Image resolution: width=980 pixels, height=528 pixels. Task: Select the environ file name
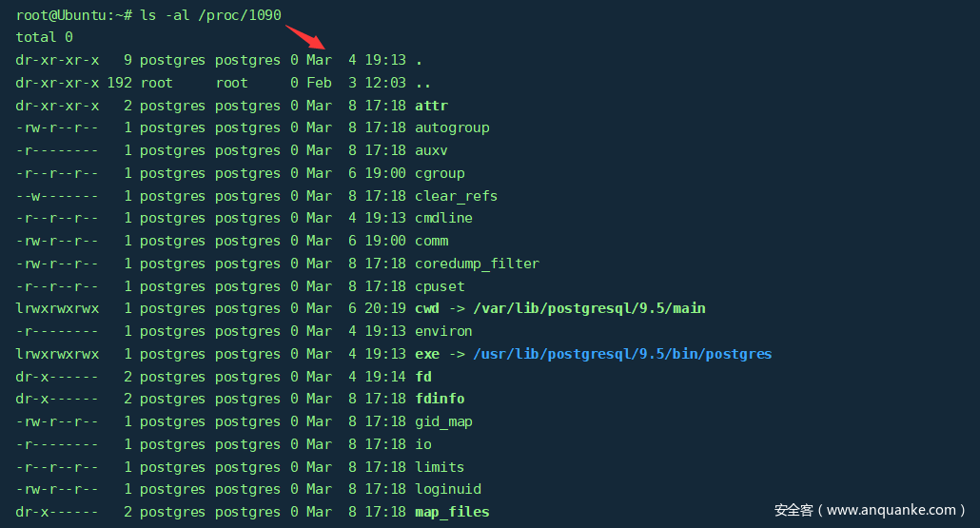coord(443,331)
